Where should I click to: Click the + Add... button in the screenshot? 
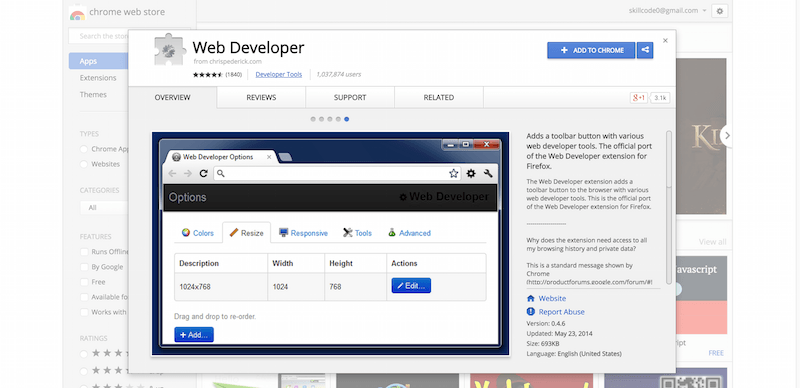point(194,335)
